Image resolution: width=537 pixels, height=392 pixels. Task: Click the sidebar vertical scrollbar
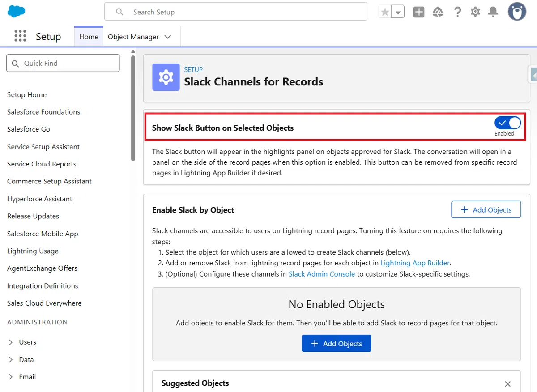point(133,107)
